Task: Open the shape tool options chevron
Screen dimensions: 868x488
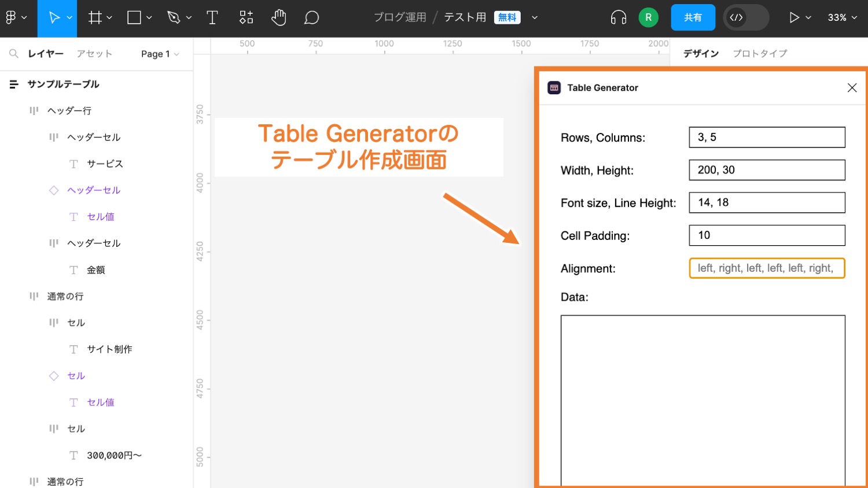Action: click(150, 17)
